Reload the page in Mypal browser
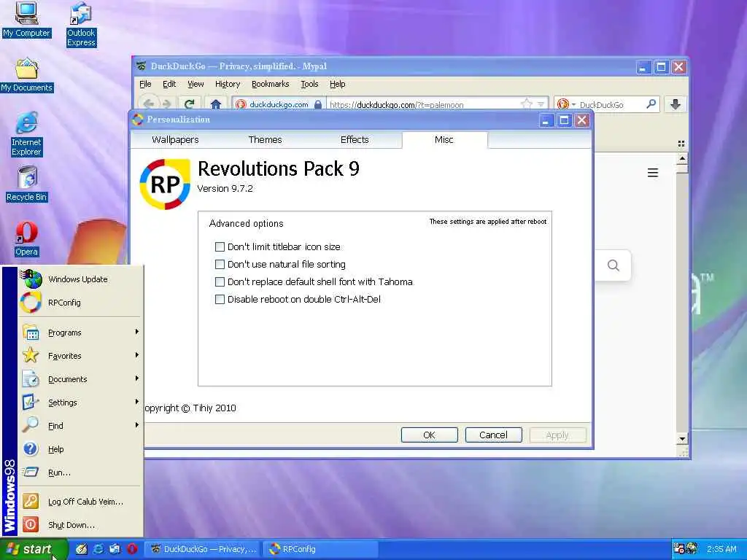This screenshot has height=560, width=747. [189, 104]
